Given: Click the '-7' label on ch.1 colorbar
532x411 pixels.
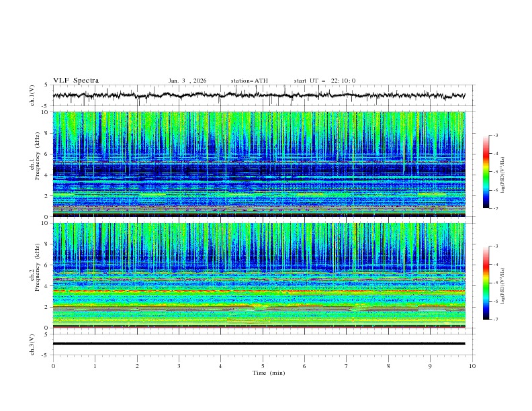Looking at the screenshot, I should point(495,208).
